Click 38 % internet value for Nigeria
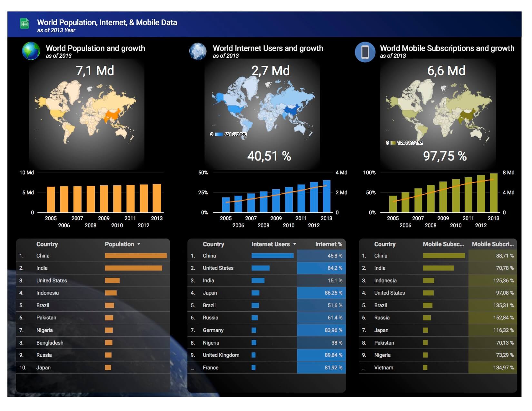532x411 pixels. click(337, 343)
